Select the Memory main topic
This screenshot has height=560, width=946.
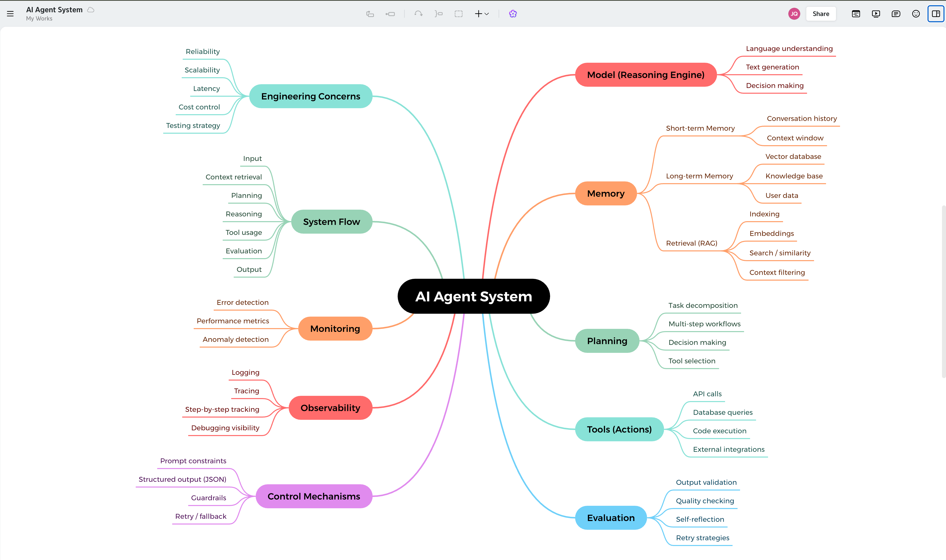coord(606,194)
